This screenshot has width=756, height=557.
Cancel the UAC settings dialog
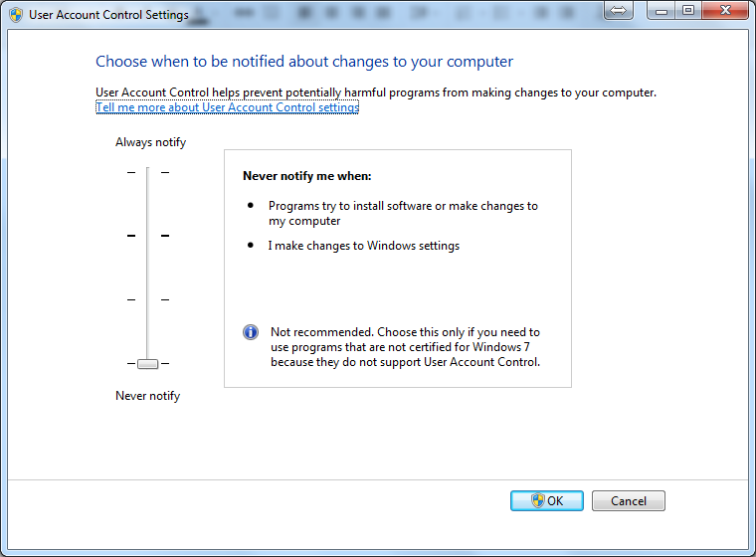click(x=629, y=500)
